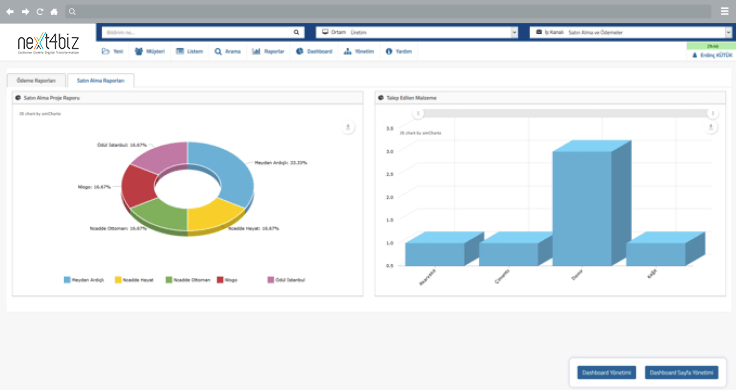
Task: Click the next4biz logo
Action: [x=48, y=43]
